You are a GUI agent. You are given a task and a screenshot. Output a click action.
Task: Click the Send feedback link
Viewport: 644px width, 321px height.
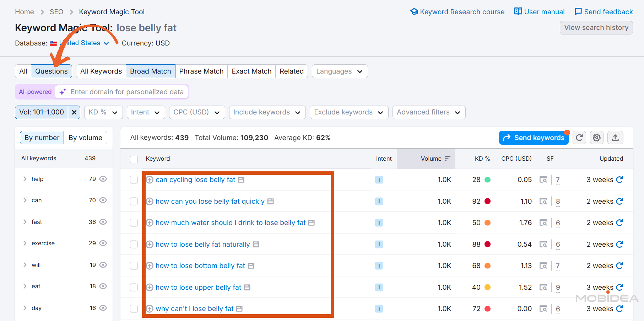click(x=604, y=12)
